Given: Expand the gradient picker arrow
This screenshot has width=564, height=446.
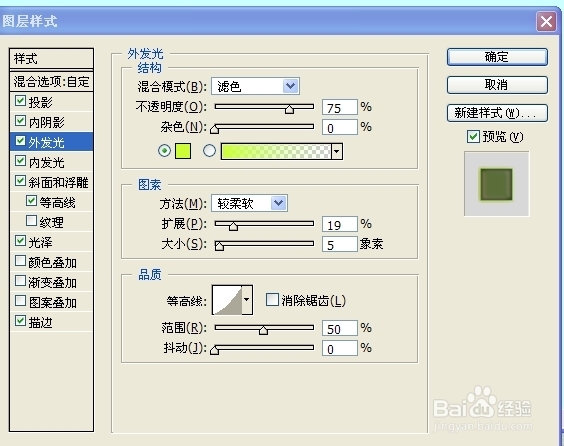Looking at the screenshot, I should pos(337,151).
